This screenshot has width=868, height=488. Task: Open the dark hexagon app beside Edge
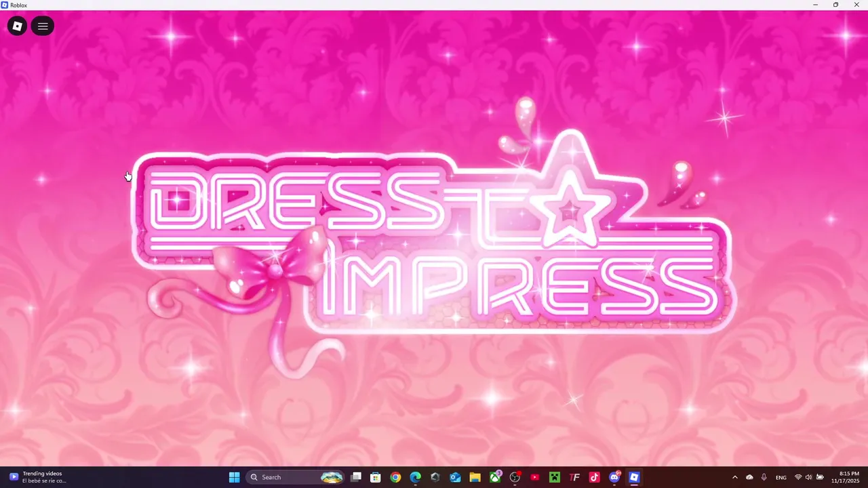pos(435,477)
